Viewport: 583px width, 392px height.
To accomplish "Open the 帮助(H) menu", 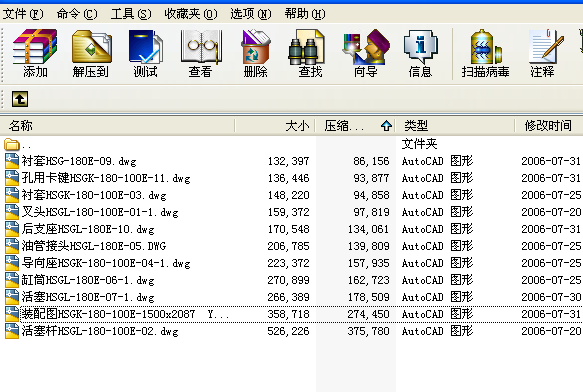I will [305, 14].
